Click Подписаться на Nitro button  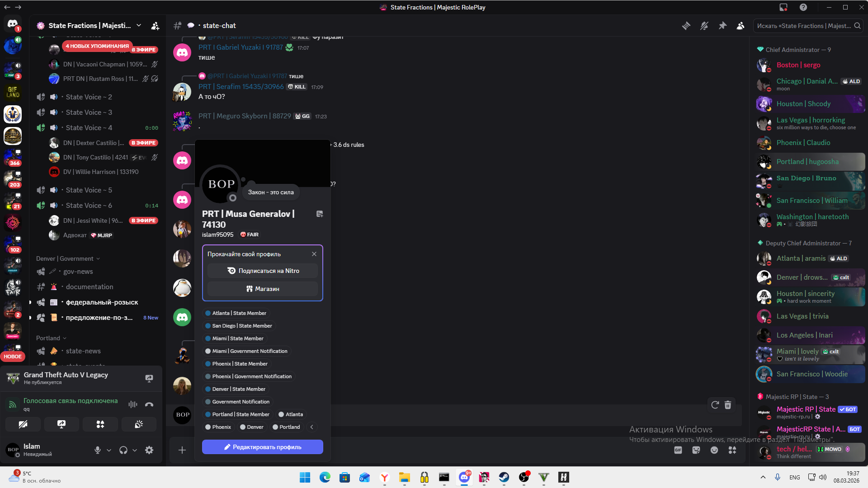(x=262, y=271)
